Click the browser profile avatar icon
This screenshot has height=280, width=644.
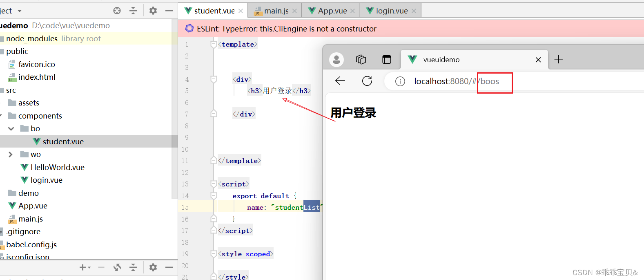[x=336, y=60]
